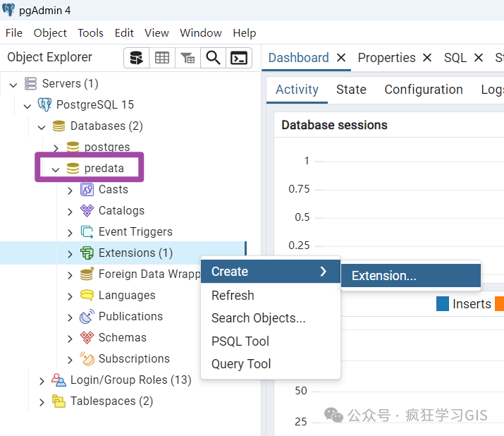Collapse the PostgreSQL 15 server node
Screen dimensions: 504x436
(27, 107)
